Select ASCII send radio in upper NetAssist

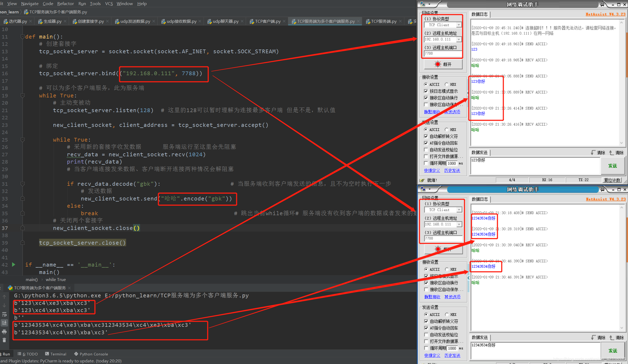click(426, 130)
